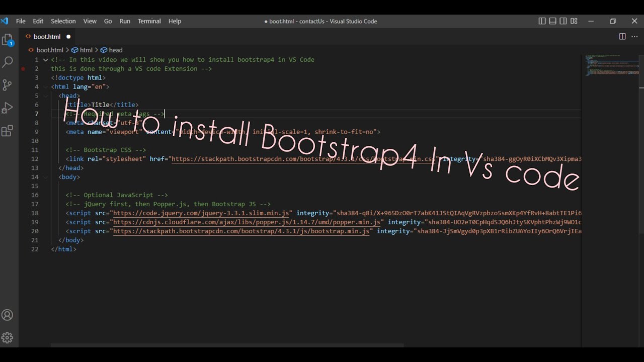The height and width of the screenshot is (362, 644).
Task: Open the Explorer view in activity bar
Action: point(8,40)
